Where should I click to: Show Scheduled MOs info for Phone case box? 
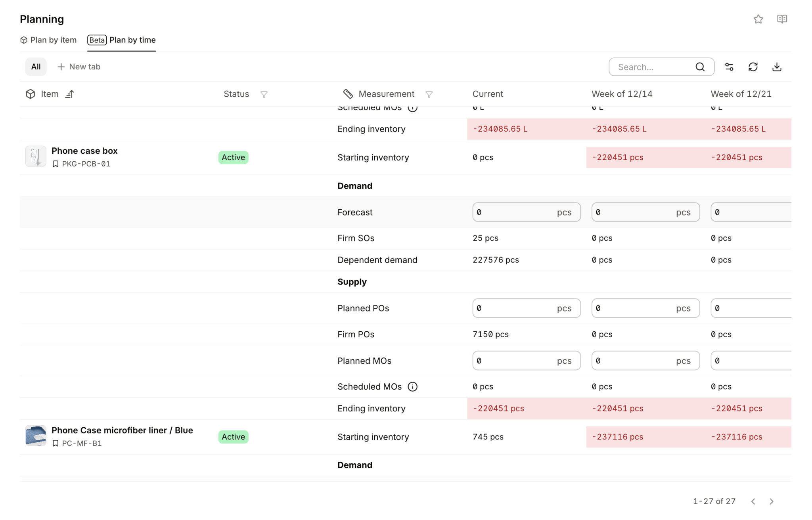[412, 386]
